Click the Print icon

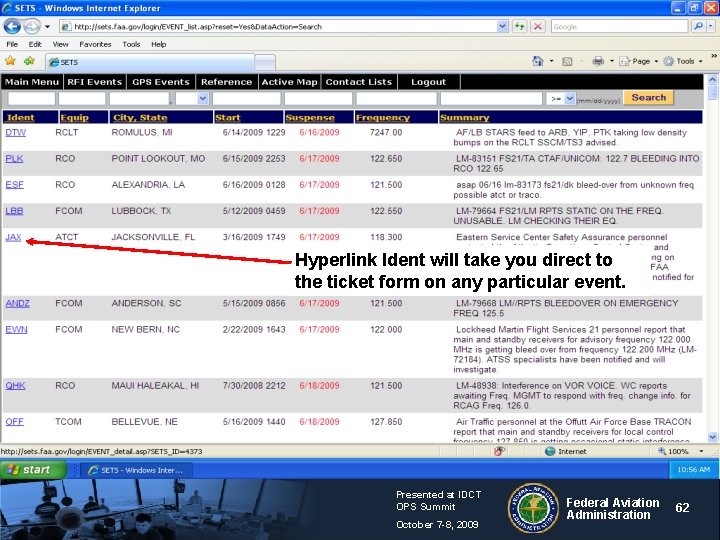598,61
